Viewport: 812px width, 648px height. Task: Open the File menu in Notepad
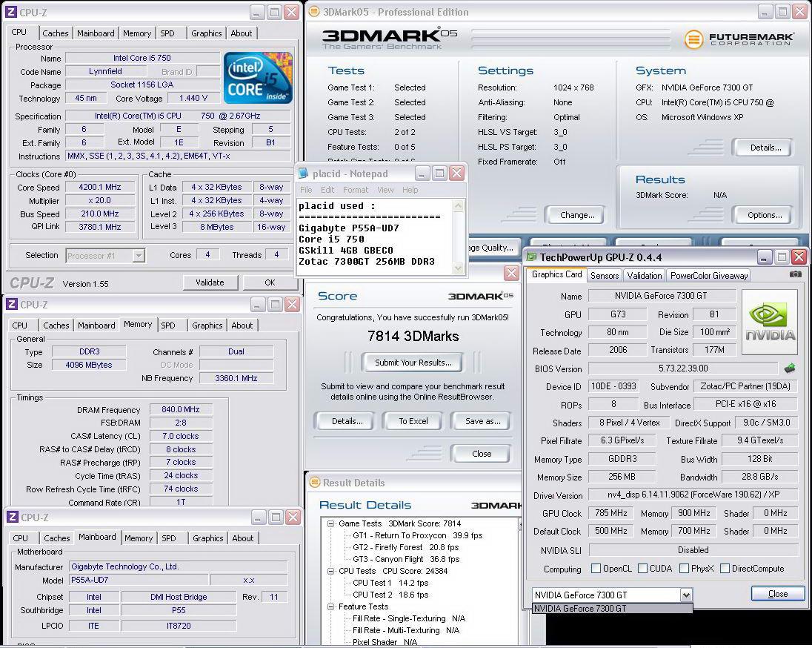click(306, 190)
